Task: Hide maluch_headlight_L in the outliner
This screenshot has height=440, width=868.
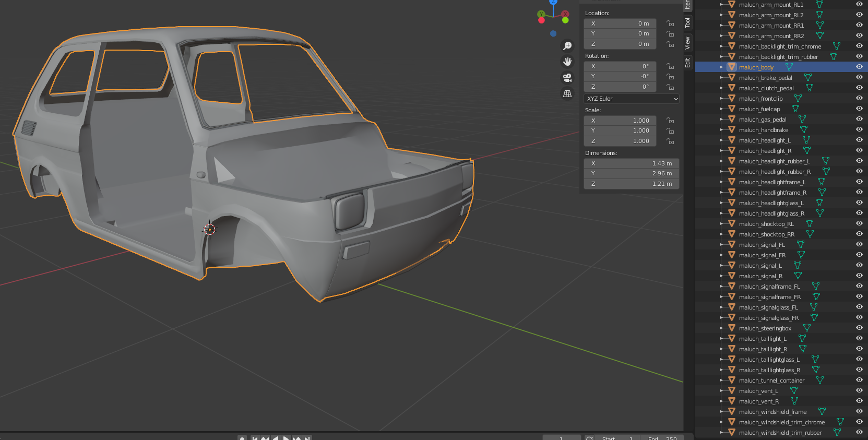Action: point(859,140)
